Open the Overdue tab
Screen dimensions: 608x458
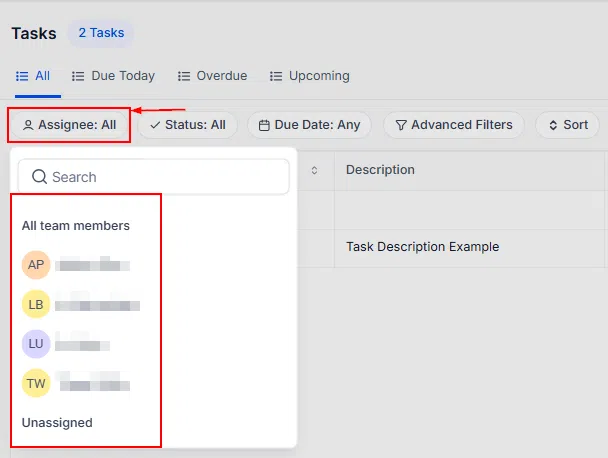pos(212,76)
